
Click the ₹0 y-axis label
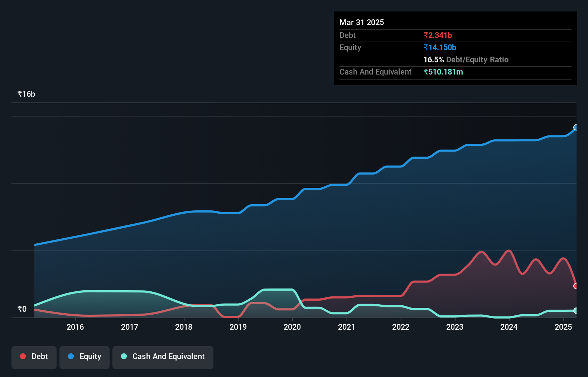22,309
